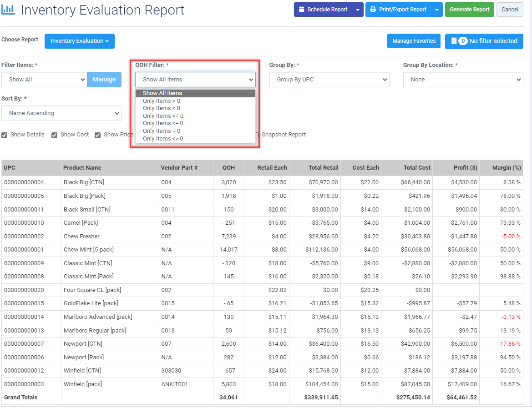Click product name 'Marlboro Advanced [pack]'
The width and height of the screenshot is (532, 408).
click(98, 317)
